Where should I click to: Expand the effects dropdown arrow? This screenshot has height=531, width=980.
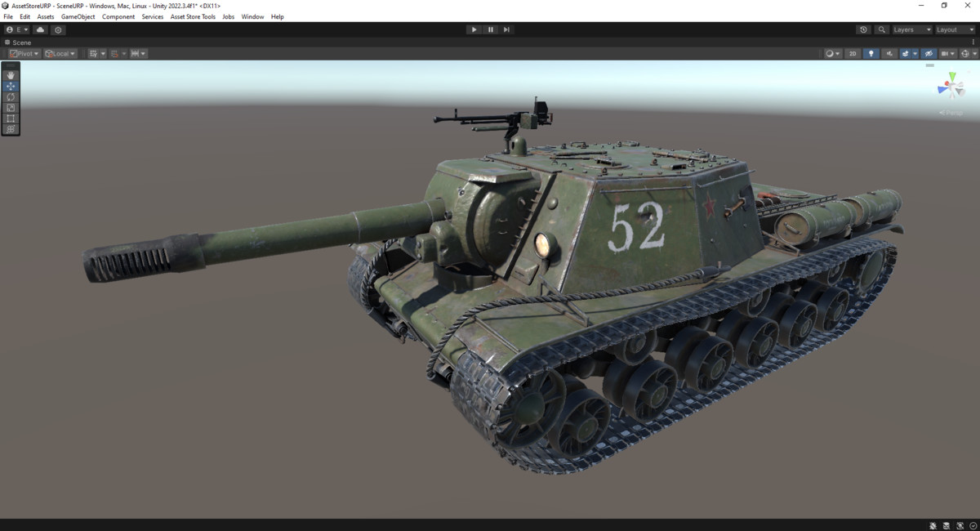click(x=915, y=54)
